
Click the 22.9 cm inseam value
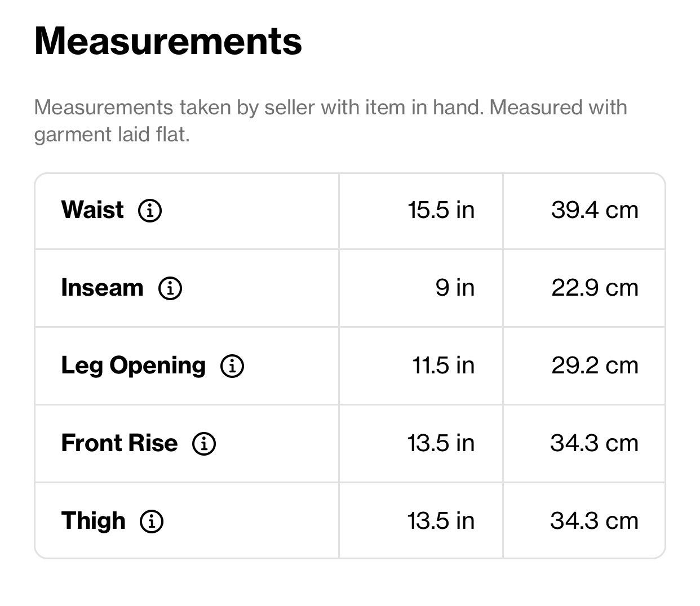(595, 288)
